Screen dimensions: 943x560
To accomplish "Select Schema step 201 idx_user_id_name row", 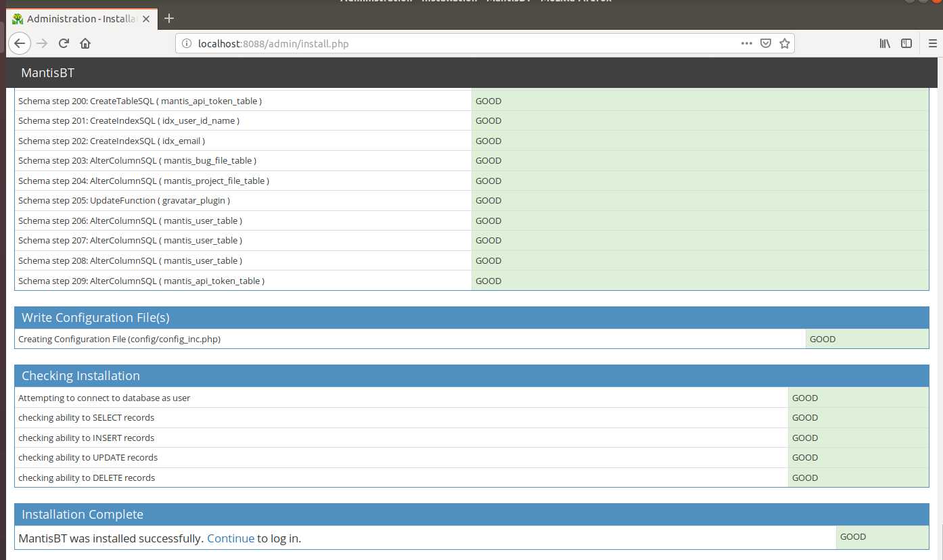I will 471,120.
